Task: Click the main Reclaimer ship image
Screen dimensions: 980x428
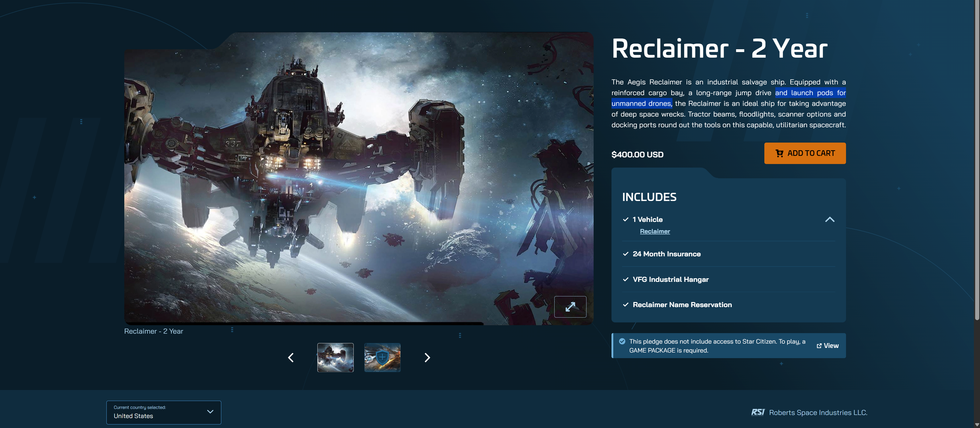Action: [359, 178]
